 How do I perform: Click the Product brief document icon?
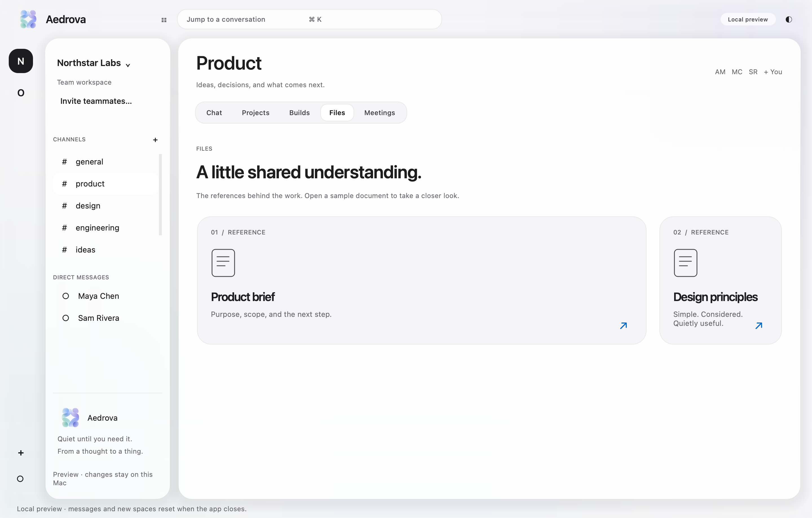(223, 263)
